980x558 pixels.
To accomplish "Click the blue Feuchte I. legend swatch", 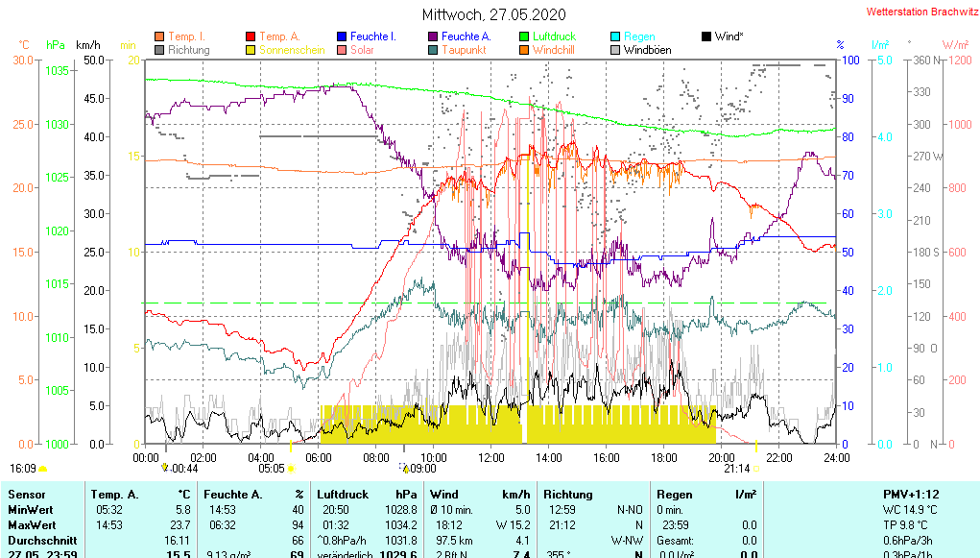I will coord(342,36).
